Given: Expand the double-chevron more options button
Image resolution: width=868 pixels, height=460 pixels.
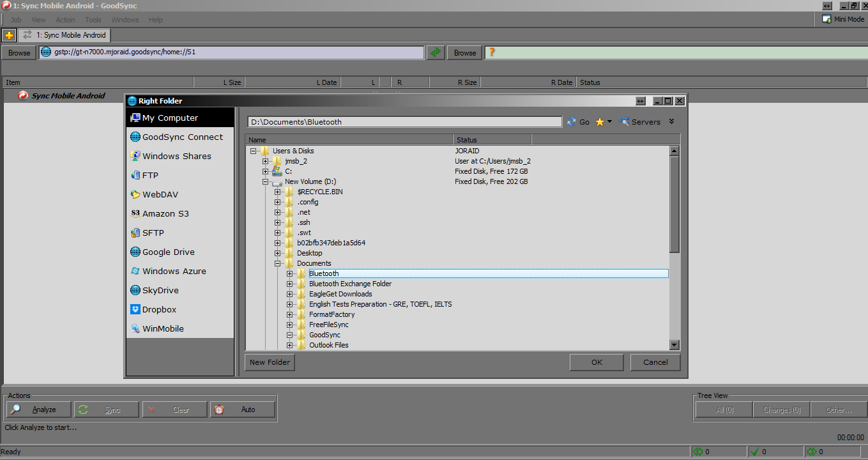Looking at the screenshot, I should (x=671, y=121).
